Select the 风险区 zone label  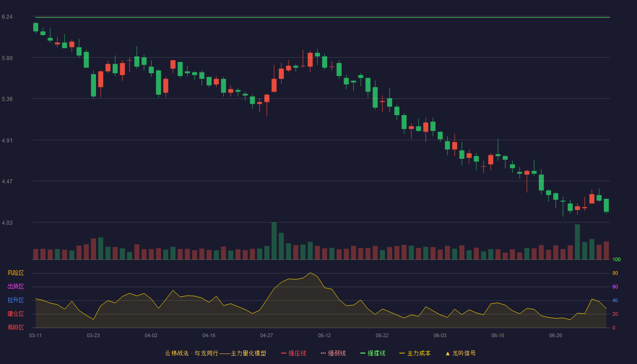tap(16, 273)
